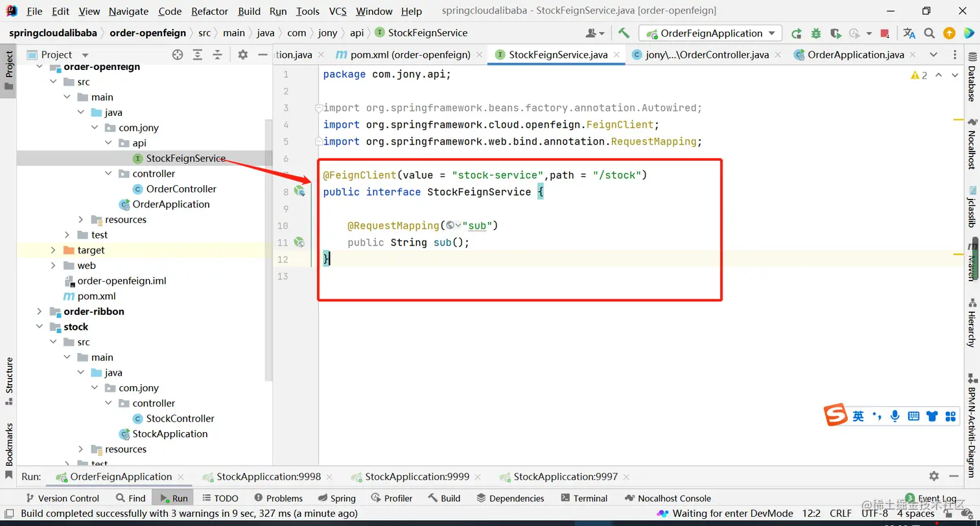This screenshot has width=980, height=526.
Task: Select the StockAppliccation:9998 run tab
Action: [x=268, y=477]
